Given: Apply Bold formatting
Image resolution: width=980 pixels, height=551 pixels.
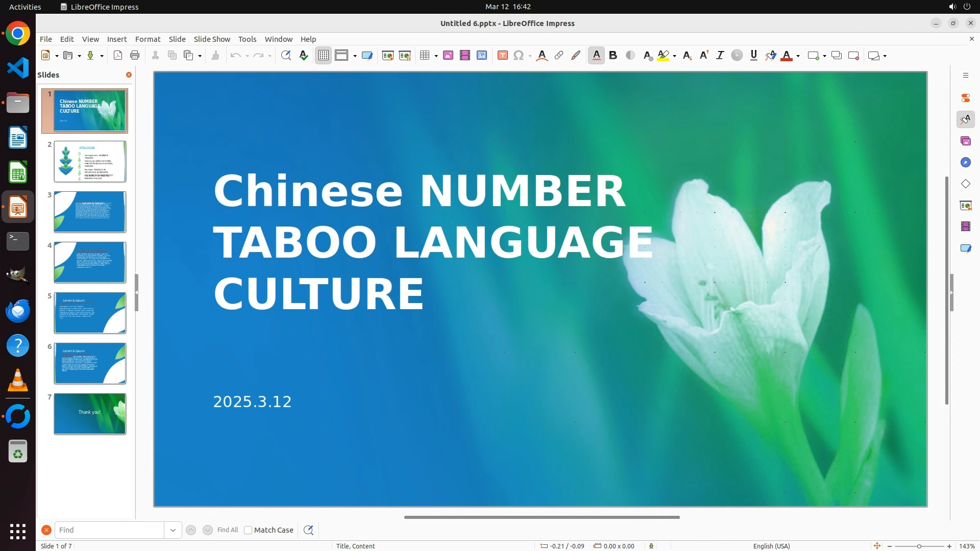Looking at the screenshot, I should [x=613, y=56].
